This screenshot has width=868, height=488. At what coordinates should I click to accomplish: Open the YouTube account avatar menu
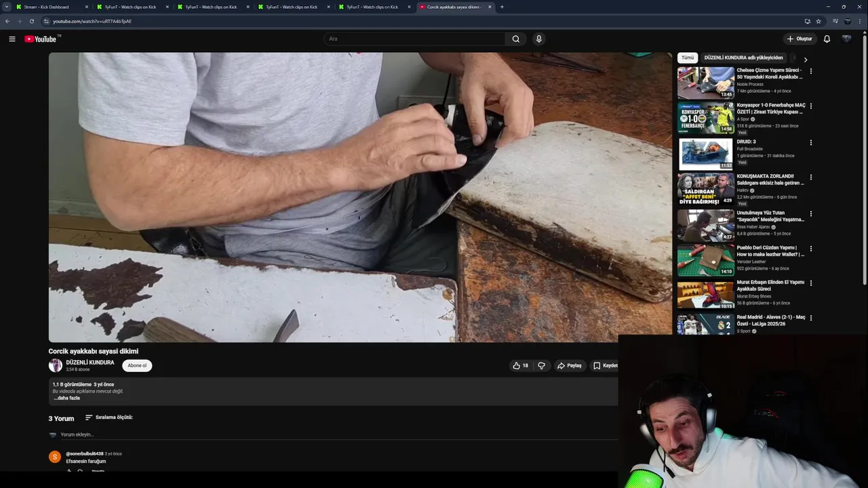[846, 39]
